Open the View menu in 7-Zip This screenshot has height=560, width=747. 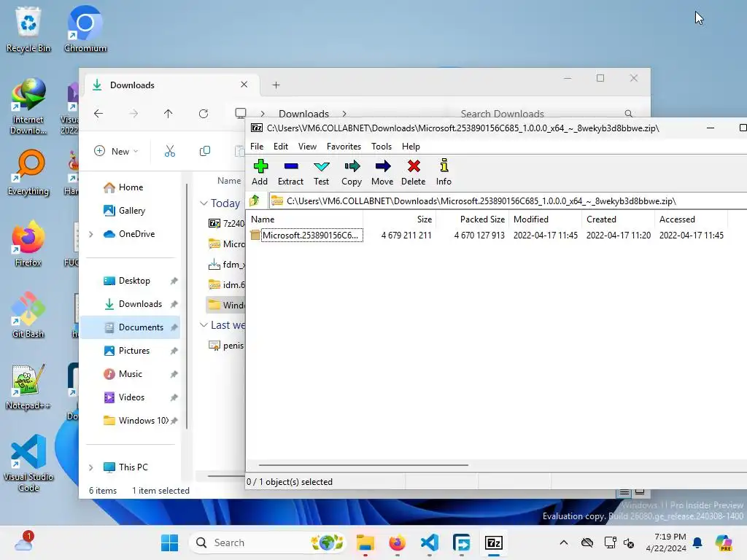(307, 146)
